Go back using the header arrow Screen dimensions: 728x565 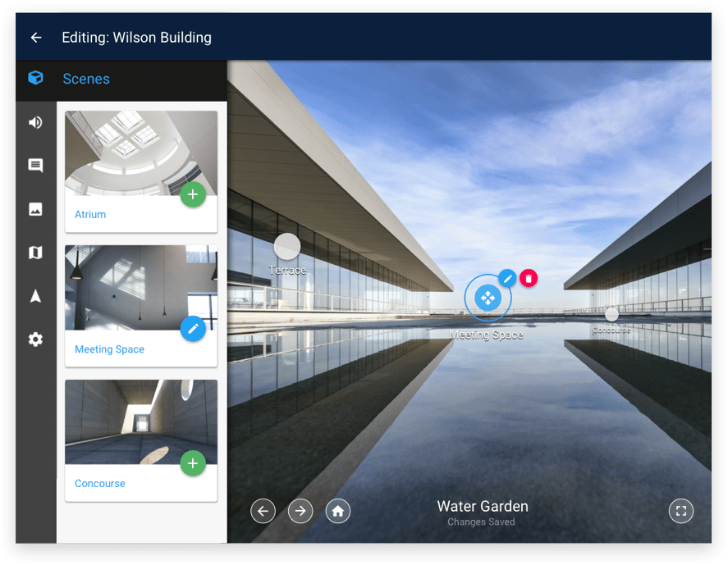(x=36, y=38)
